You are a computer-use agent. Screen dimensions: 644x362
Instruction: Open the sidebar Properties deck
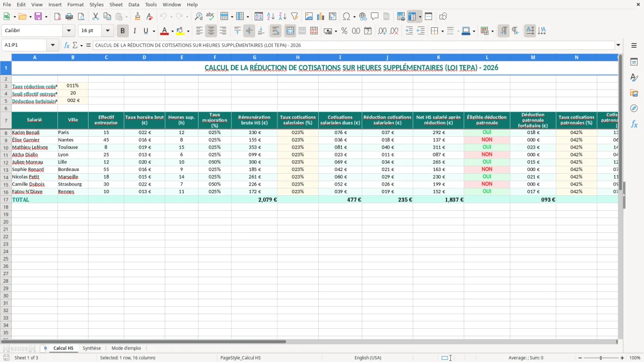[634, 62]
